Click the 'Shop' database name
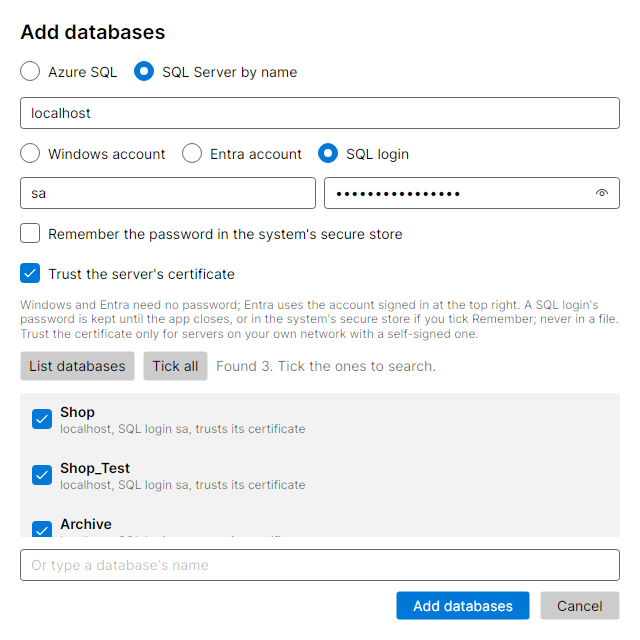 (x=78, y=412)
